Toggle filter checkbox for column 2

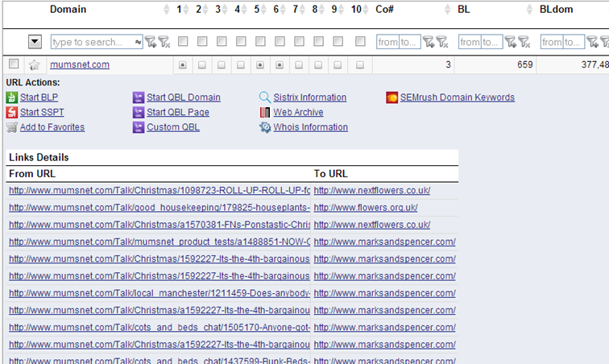(202, 41)
